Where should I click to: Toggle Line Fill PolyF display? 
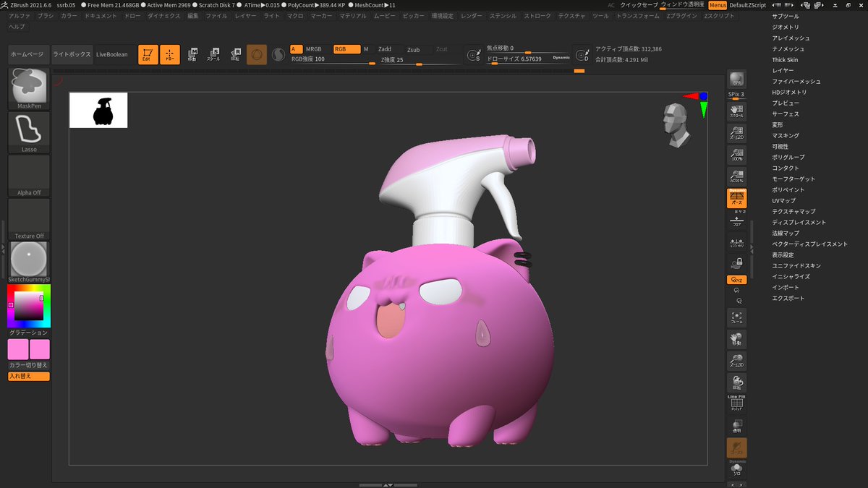click(x=736, y=403)
